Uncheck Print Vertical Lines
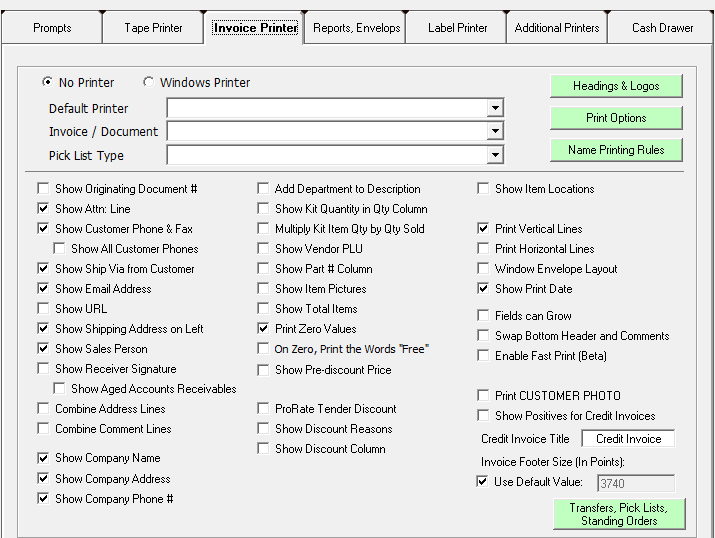The image size is (715, 538). (483, 228)
